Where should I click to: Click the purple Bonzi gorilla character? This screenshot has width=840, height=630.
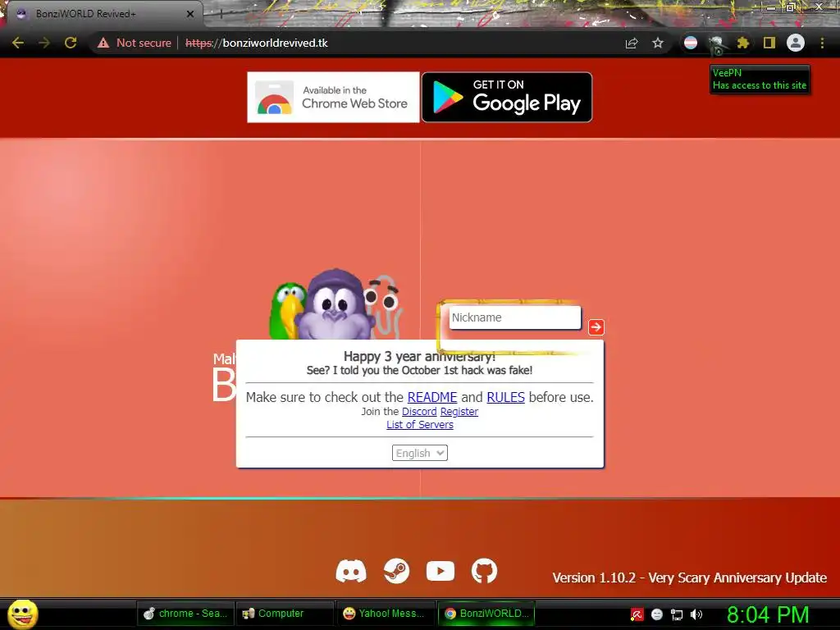(335, 306)
